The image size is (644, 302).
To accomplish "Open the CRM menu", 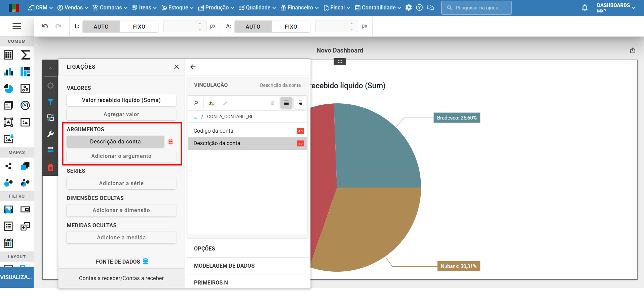I will click(41, 7).
